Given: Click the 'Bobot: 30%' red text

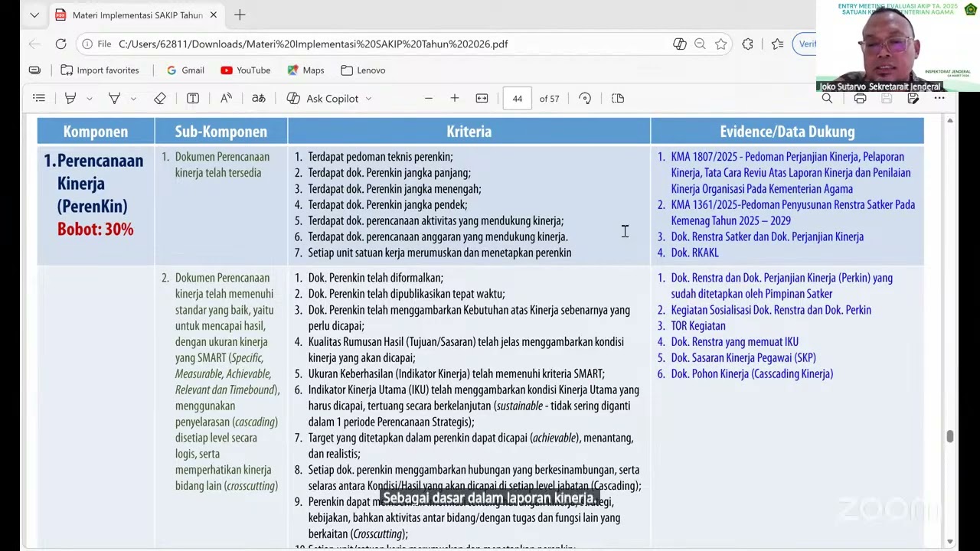Looking at the screenshot, I should (x=95, y=229).
